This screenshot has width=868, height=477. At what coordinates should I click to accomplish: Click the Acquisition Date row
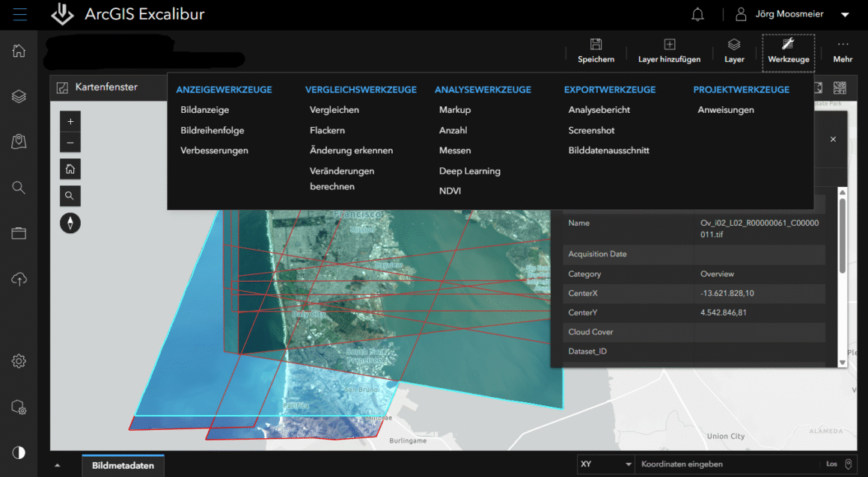point(694,254)
